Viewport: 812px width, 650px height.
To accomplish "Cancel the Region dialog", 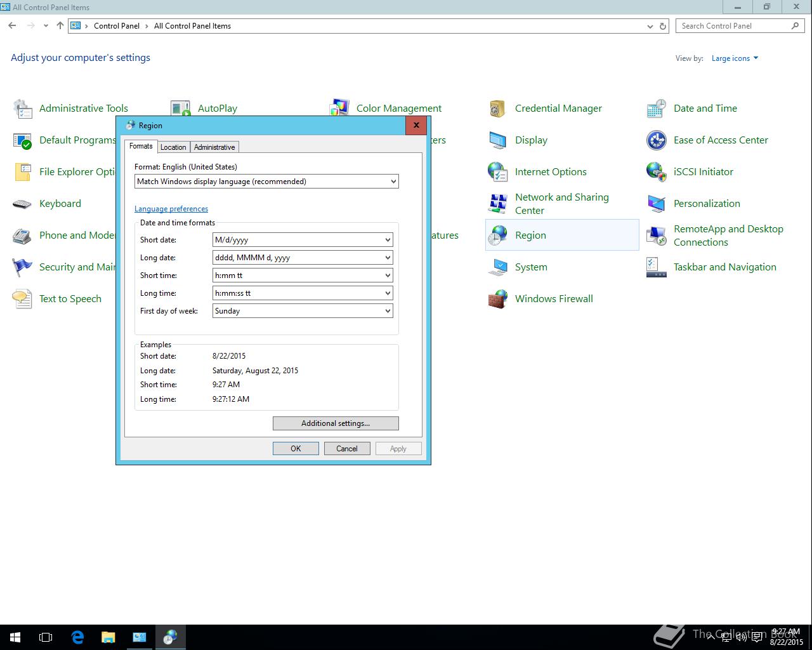I will [347, 449].
